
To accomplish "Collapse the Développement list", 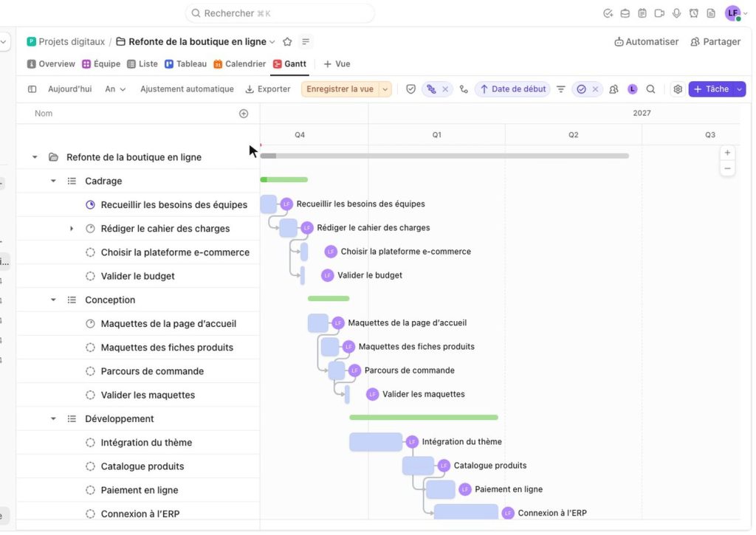I will (x=53, y=419).
